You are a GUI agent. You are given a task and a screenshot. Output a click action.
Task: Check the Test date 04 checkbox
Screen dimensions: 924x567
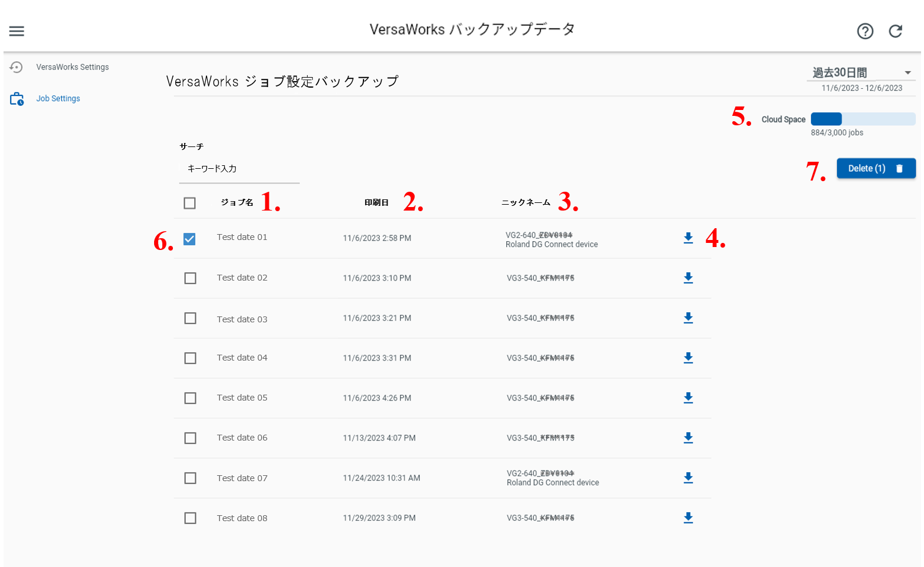190,358
